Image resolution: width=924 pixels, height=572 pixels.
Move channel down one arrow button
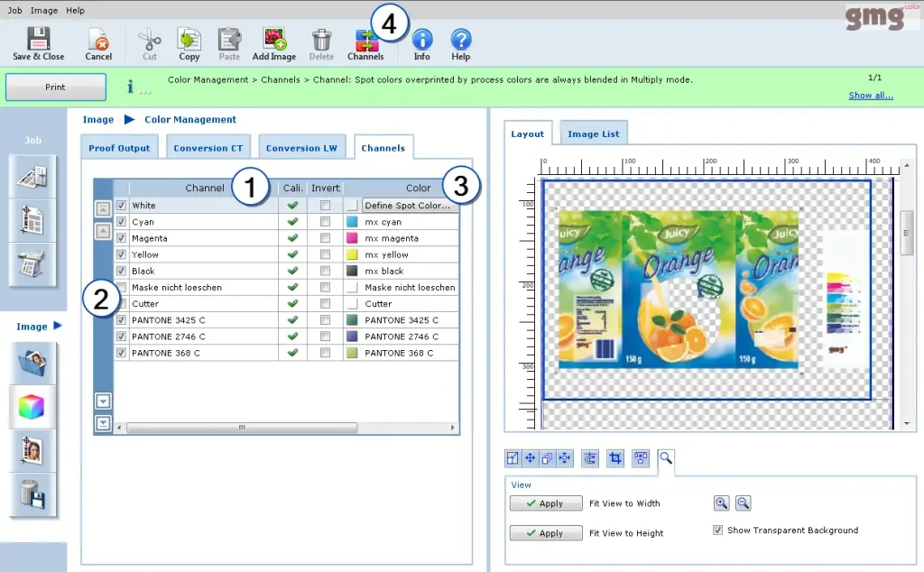[x=103, y=401]
